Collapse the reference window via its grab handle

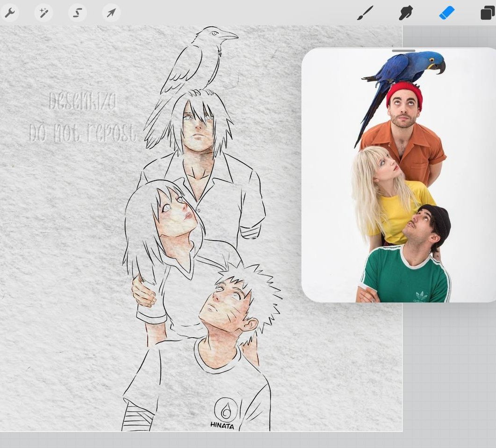click(x=403, y=51)
